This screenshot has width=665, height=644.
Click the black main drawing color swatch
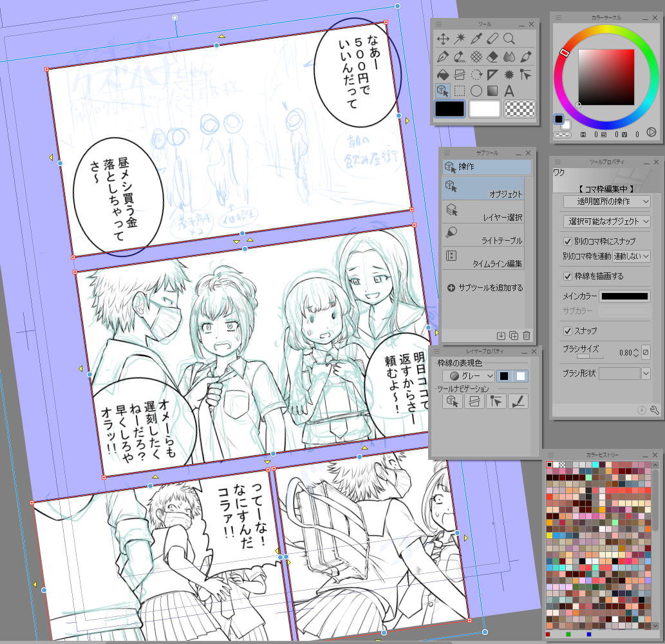pos(449,109)
